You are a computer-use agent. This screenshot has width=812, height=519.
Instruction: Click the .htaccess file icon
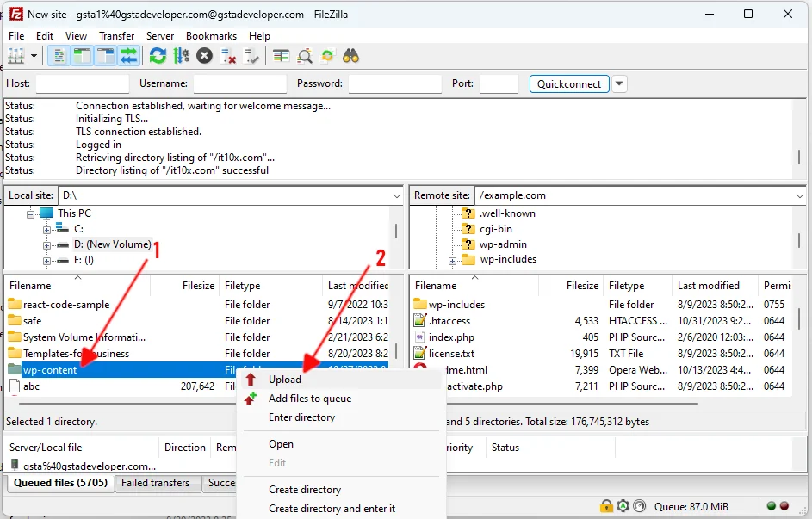tap(420, 321)
